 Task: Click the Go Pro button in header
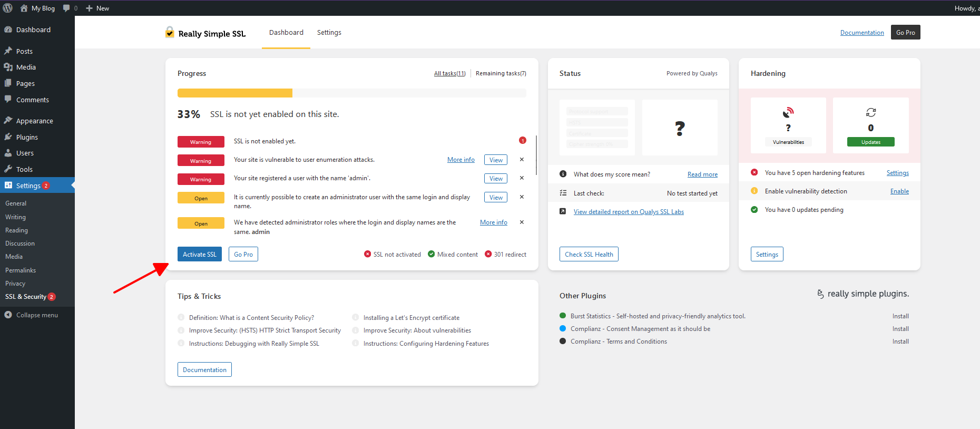point(906,32)
